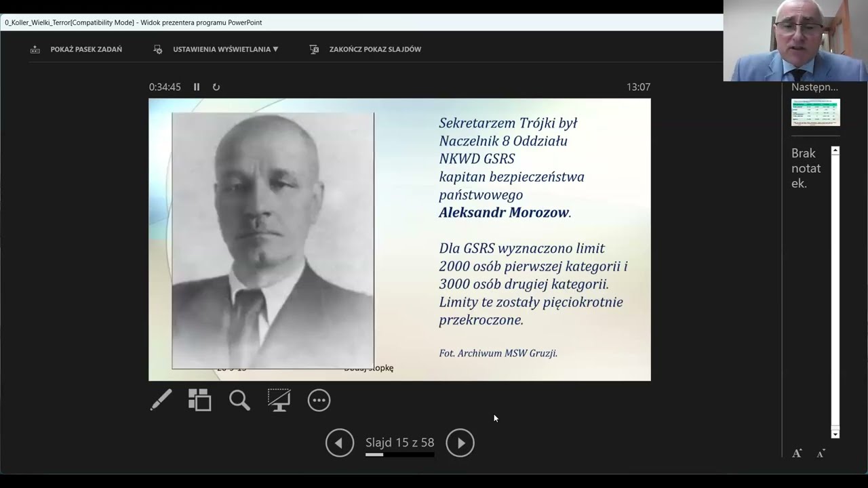Click the elapsed time 0:34:45
The width and height of the screenshot is (868, 488).
click(x=165, y=87)
